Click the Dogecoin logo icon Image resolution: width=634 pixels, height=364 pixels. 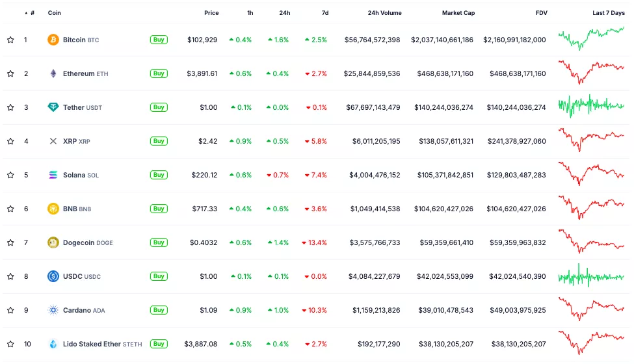click(53, 242)
